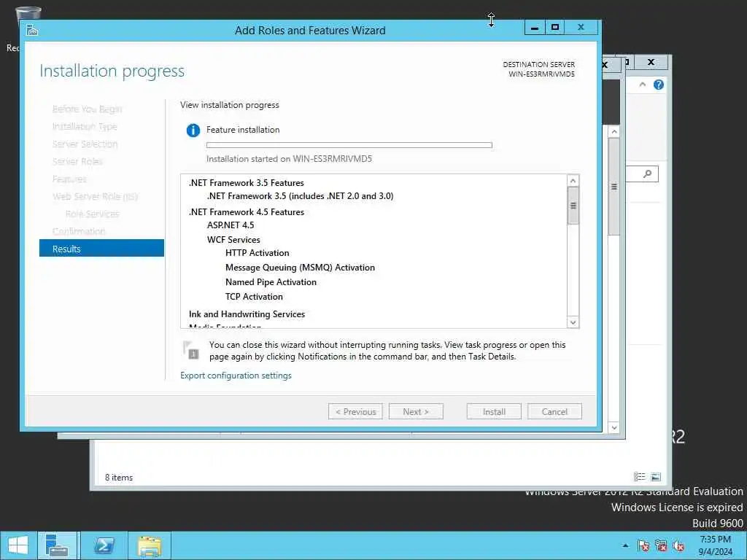
Task: Click Ink and Handwriting Services entry
Action: click(x=247, y=314)
